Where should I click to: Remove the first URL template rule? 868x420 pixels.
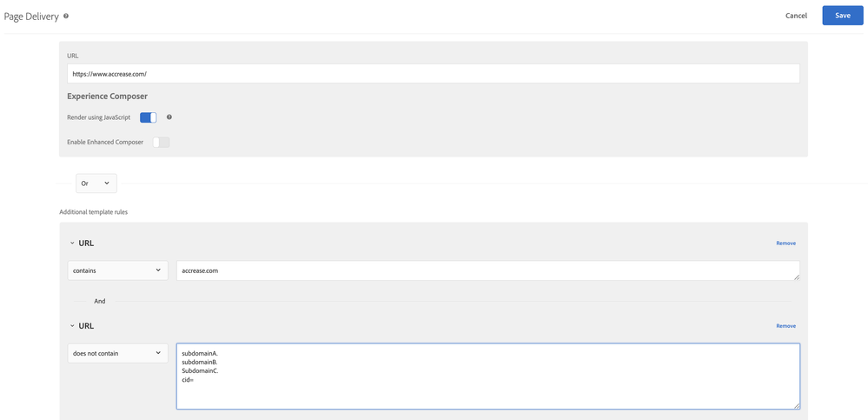[785, 243]
